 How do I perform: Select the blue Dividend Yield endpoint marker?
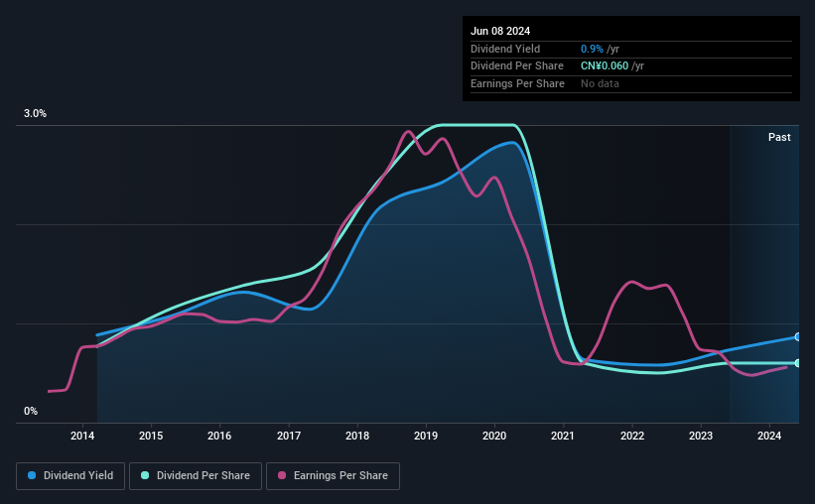(797, 337)
